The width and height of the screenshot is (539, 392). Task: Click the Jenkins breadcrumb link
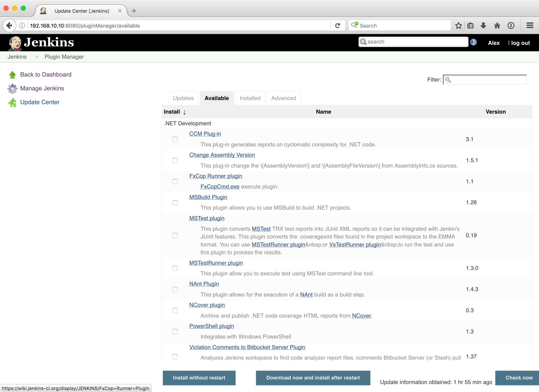(x=17, y=57)
